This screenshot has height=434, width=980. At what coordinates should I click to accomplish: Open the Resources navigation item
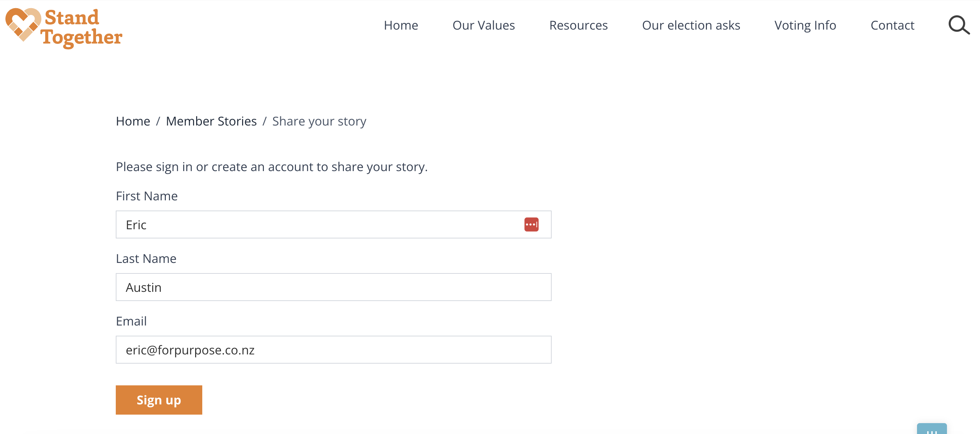pos(578,25)
